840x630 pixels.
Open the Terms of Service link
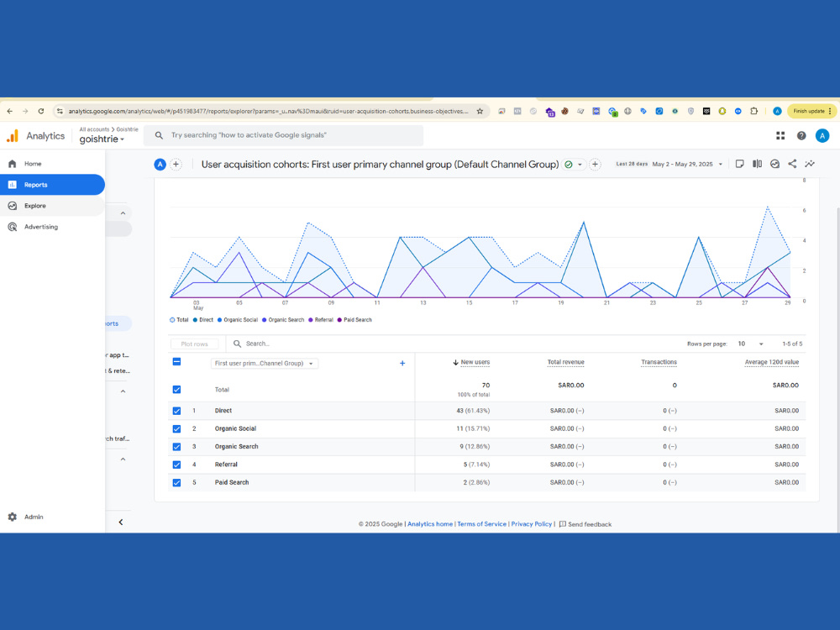click(481, 524)
